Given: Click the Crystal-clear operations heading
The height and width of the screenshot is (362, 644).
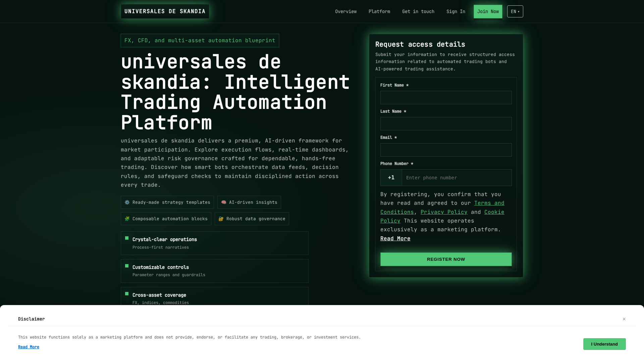Looking at the screenshot, I should (164, 239).
